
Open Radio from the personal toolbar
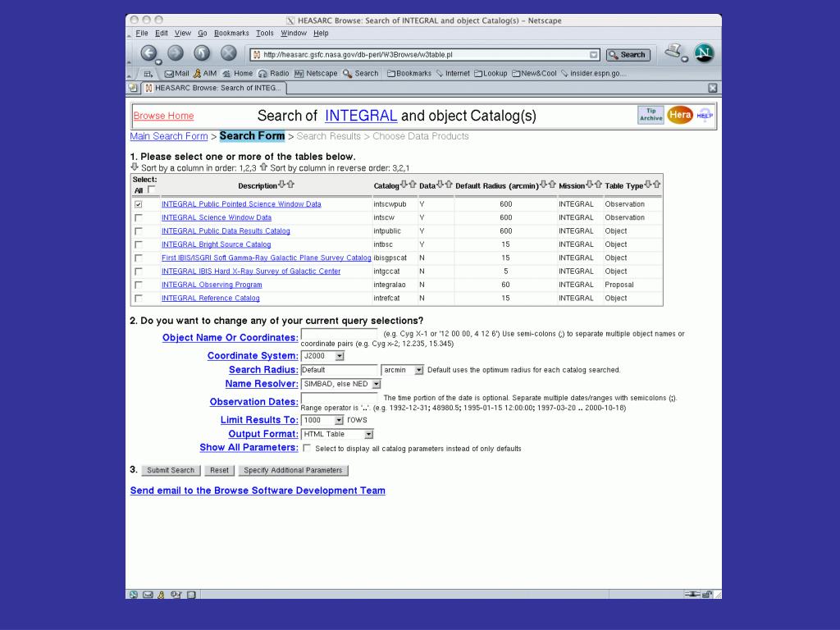click(x=273, y=73)
